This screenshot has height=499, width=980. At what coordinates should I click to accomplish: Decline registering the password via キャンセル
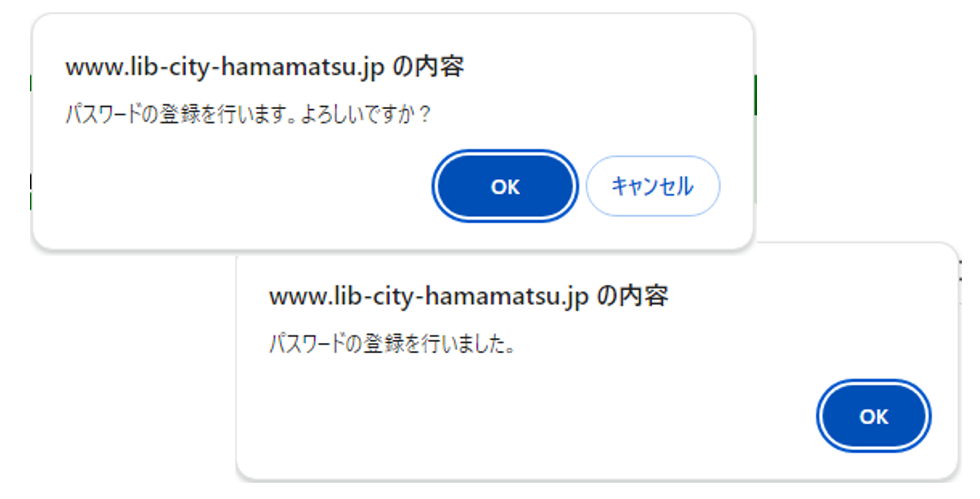[x=652, y=187]
